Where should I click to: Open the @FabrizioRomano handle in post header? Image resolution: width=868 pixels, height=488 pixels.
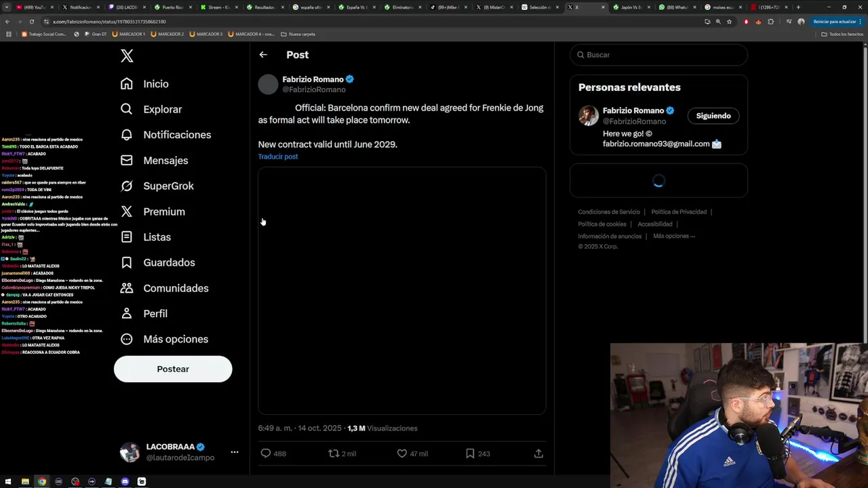314,89
